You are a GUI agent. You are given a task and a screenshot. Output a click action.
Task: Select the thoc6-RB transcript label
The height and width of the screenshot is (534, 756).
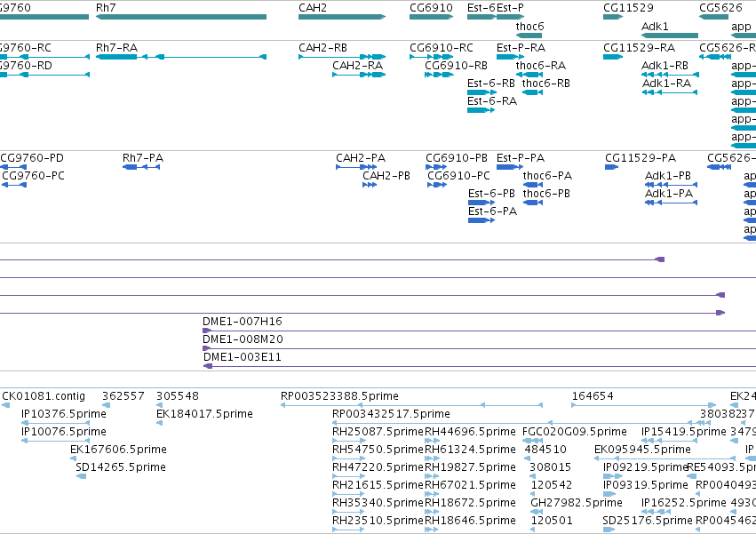tap(545, 83)
